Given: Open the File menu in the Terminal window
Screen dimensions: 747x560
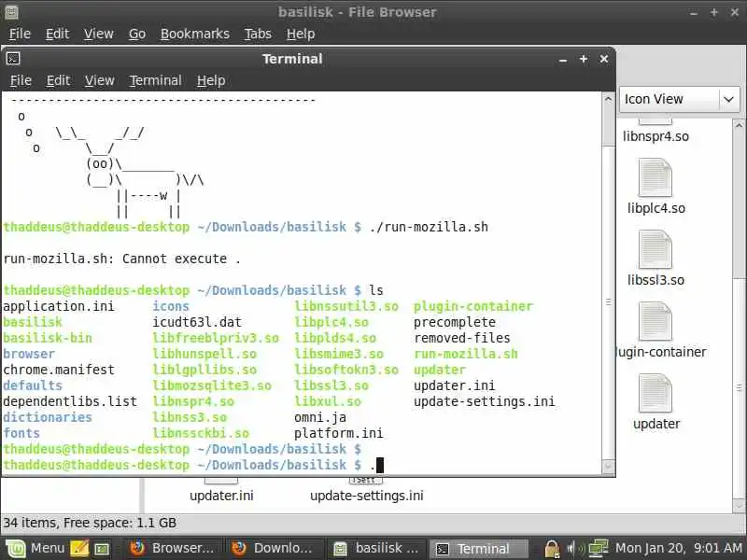Looking at the screenshot, I should [21, 80].
